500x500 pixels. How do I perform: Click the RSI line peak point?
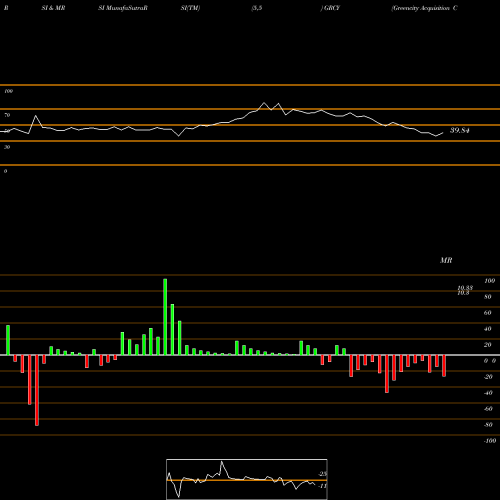coord(264,103)
